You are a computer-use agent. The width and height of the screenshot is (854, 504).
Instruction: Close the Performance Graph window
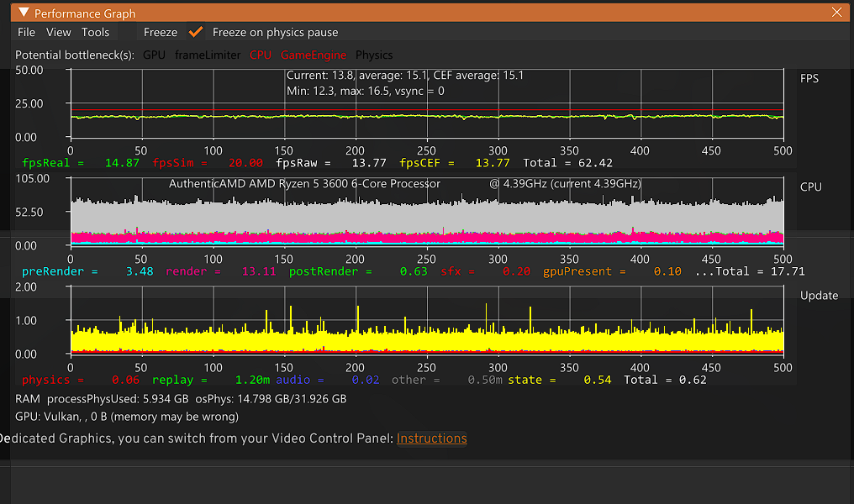point(836,12)
